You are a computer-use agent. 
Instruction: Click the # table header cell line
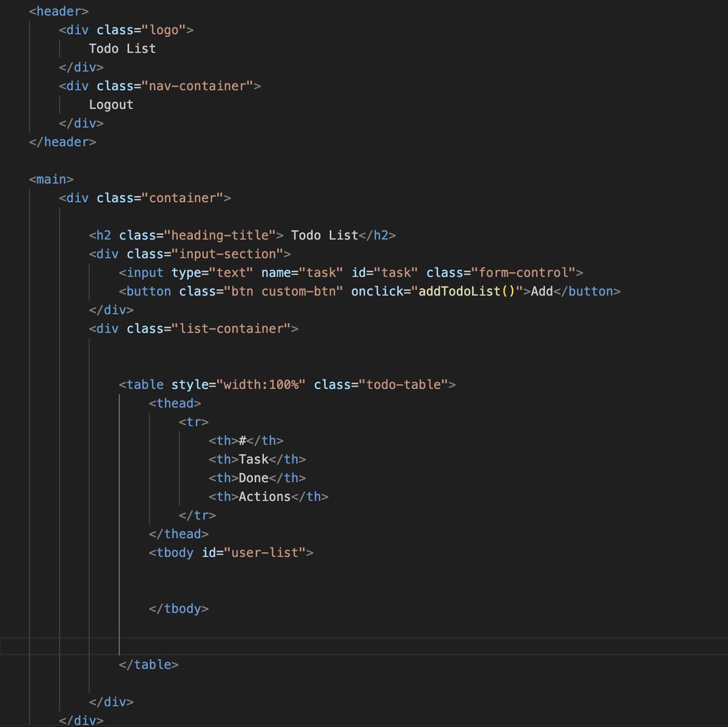pos(246,441)
